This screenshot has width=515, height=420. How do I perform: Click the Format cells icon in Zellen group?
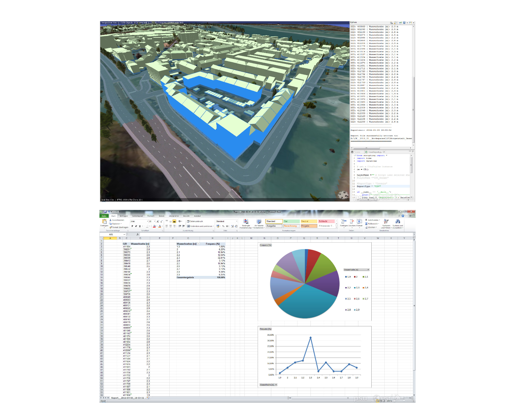point(359,222)
